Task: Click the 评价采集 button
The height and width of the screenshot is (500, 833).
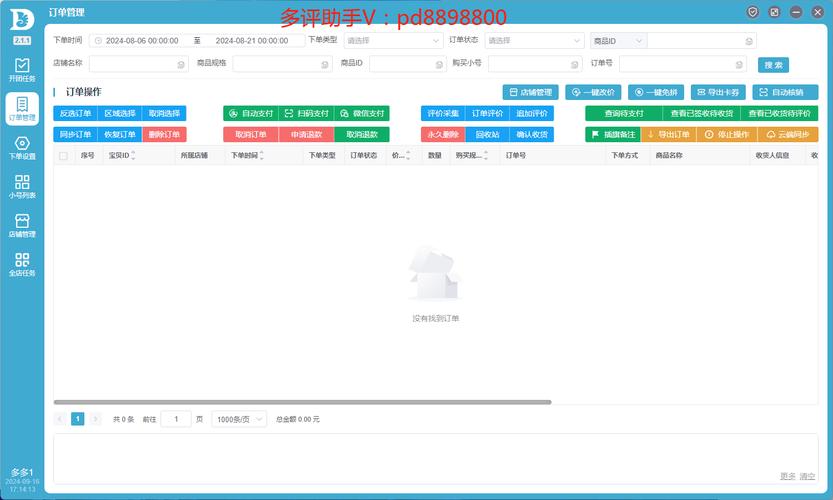Action: [x=443, y=113]
